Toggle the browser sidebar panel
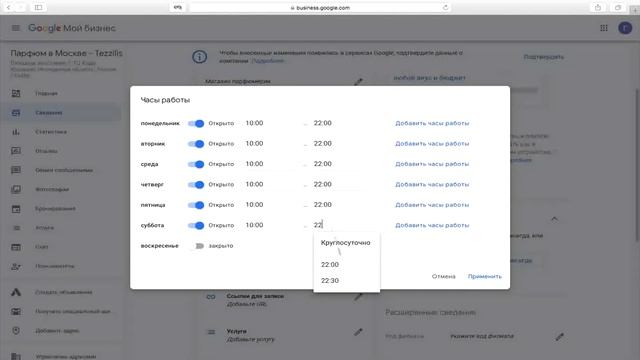 coord(38,7)
